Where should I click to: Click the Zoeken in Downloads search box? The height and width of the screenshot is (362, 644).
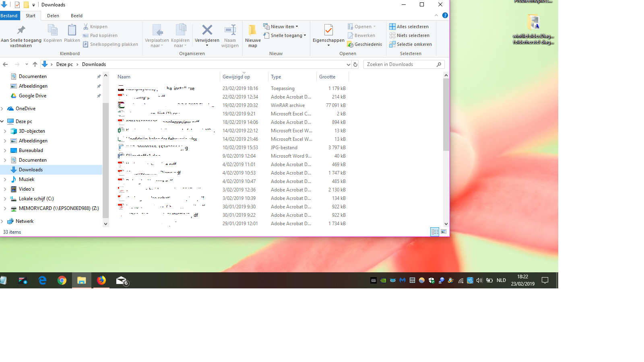coord(404,64)
